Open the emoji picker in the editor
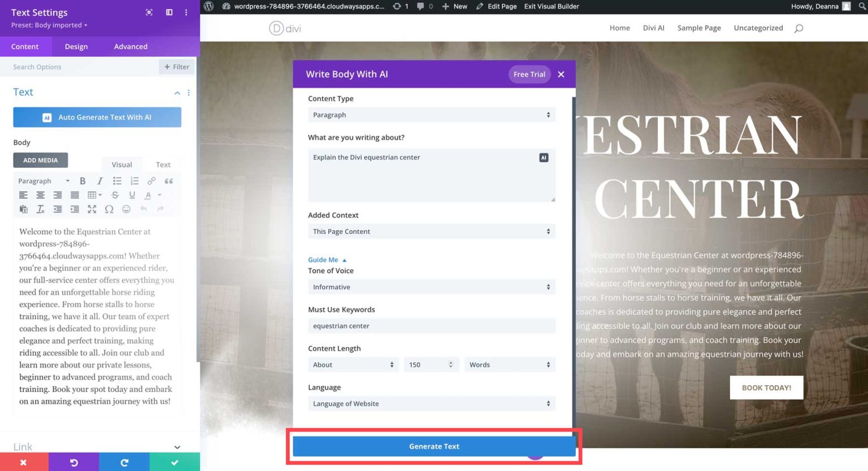Viewport: 868px width, 471px height. coord(126,209)
